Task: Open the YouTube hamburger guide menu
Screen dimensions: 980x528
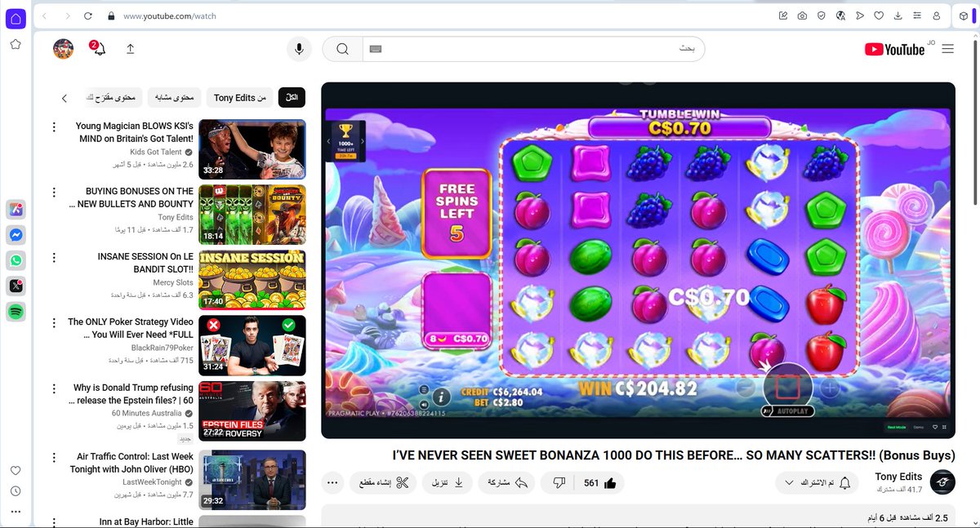Action: click(x=947, y=49)
